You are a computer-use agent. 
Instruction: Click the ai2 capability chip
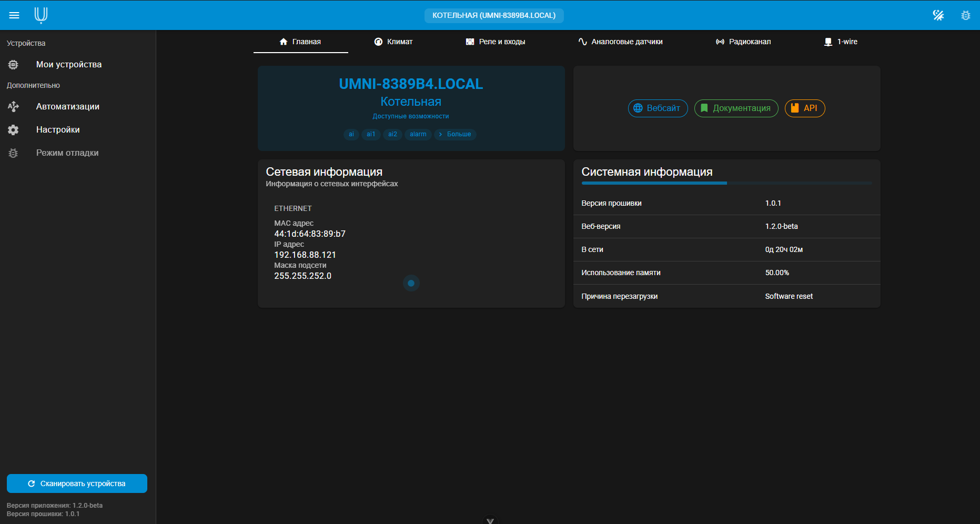pyautogui.click(x=392, y=134)
